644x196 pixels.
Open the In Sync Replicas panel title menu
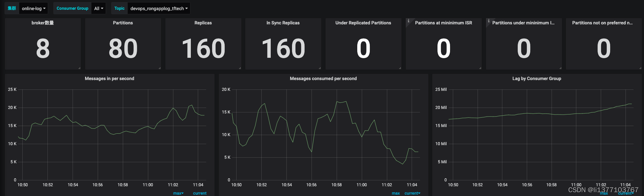click(x=283, y=23)
